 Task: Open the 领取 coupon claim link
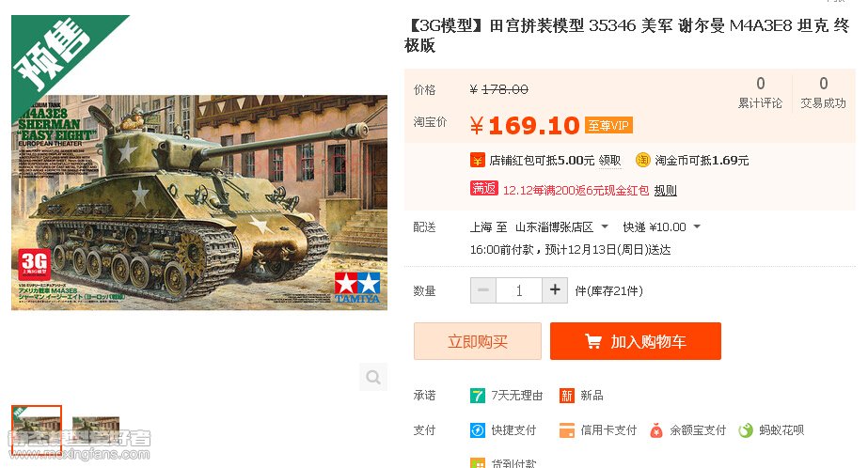[x=609, y=161]
